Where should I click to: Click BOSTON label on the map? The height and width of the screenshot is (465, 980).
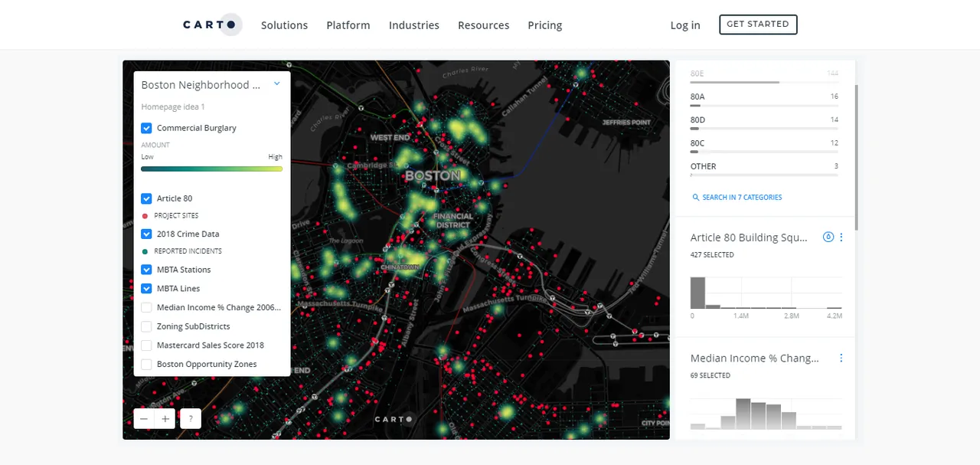tap(433, 175)
